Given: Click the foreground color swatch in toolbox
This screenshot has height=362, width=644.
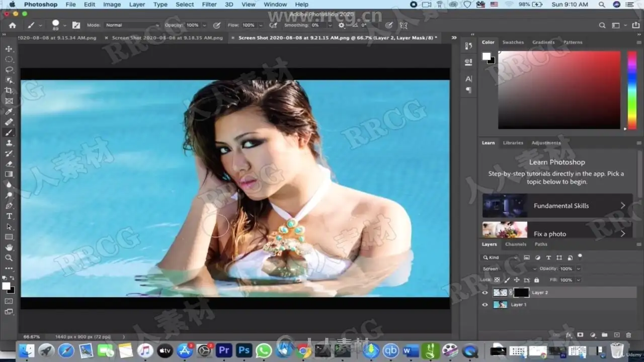Looking at the screenshot, I should [x=6, y=286].
